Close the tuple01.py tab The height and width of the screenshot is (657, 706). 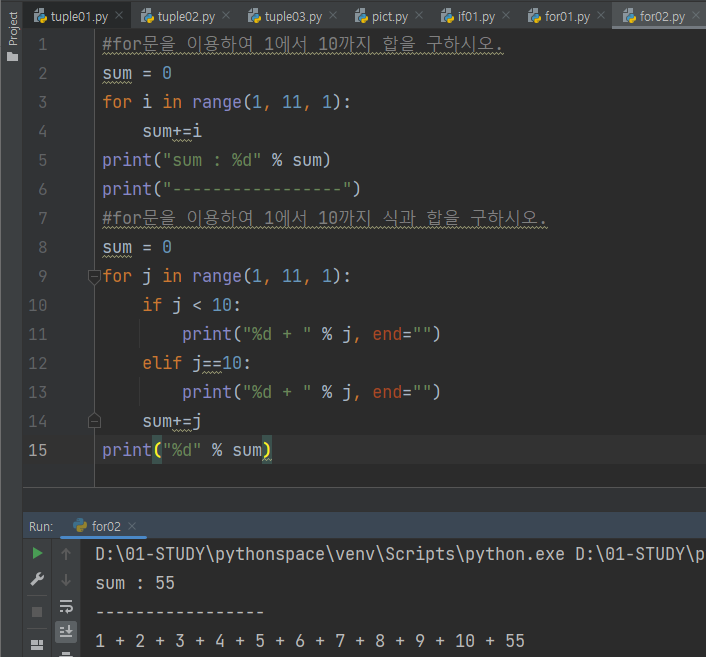(x=119, y=16)
